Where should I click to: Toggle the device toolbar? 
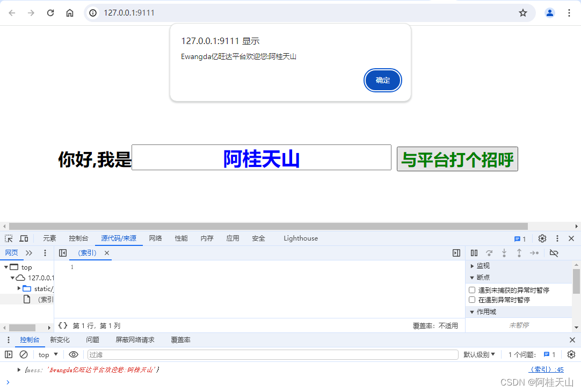click(23, 238)
